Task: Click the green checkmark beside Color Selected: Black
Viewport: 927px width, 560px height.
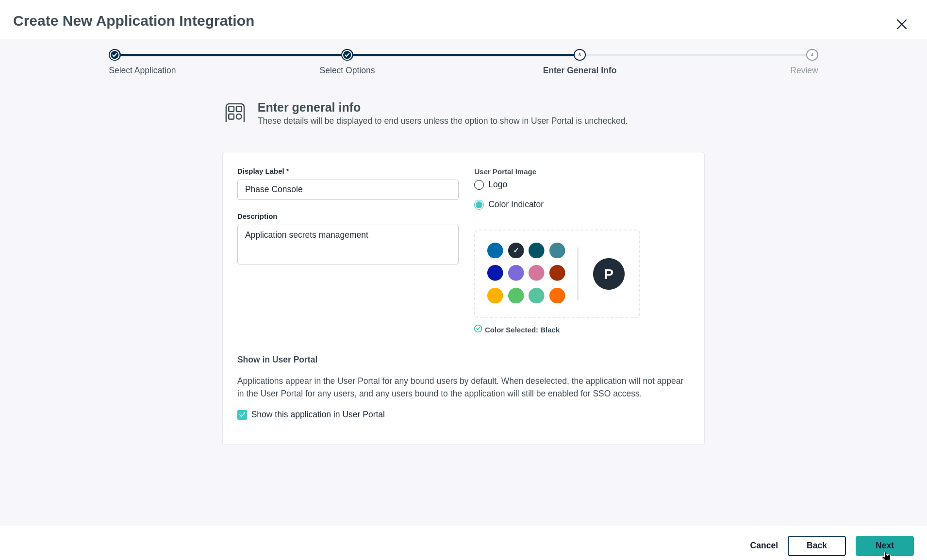Action: tap(478, 329)
